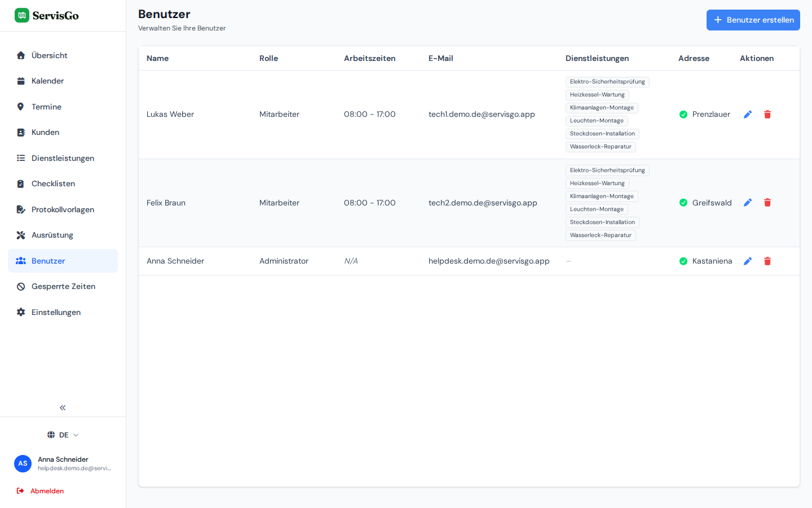Click the Benutzer erstellen button

click(753, 20)
